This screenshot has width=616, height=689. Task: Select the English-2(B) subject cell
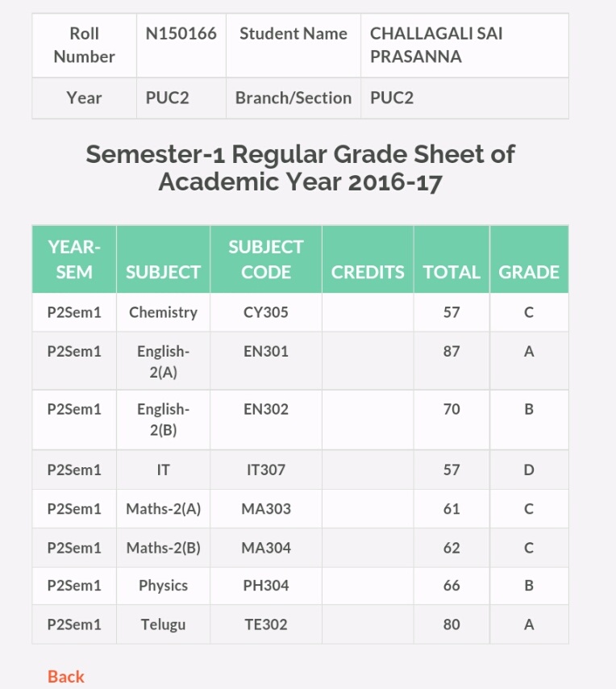coord(164,420)
